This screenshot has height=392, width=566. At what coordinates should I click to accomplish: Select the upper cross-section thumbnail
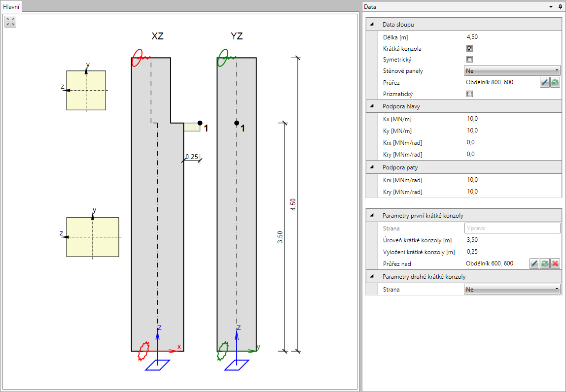point(86,90)
